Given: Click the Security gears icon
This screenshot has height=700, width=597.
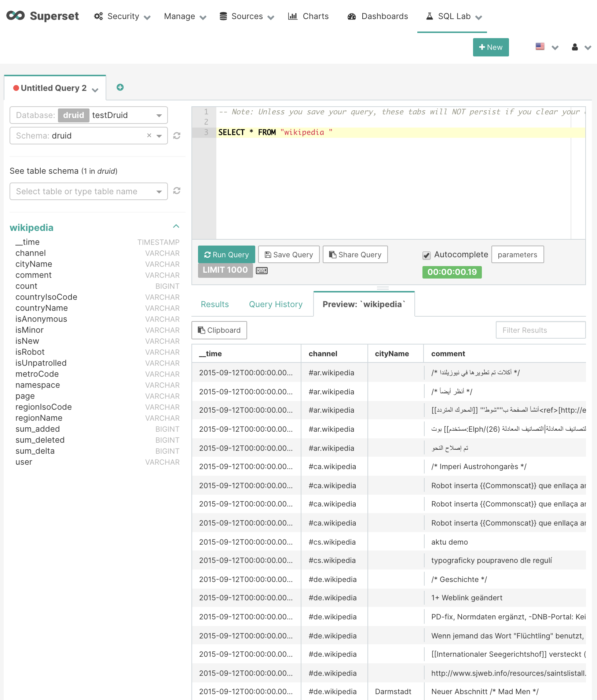Looking at the screenshot, I should [x=98, y=16].
